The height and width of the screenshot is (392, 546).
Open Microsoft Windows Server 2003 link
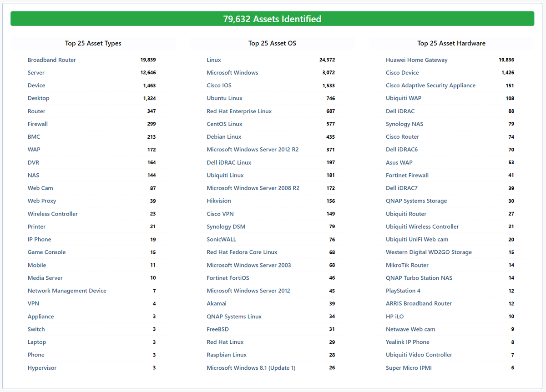coord(249,265)
